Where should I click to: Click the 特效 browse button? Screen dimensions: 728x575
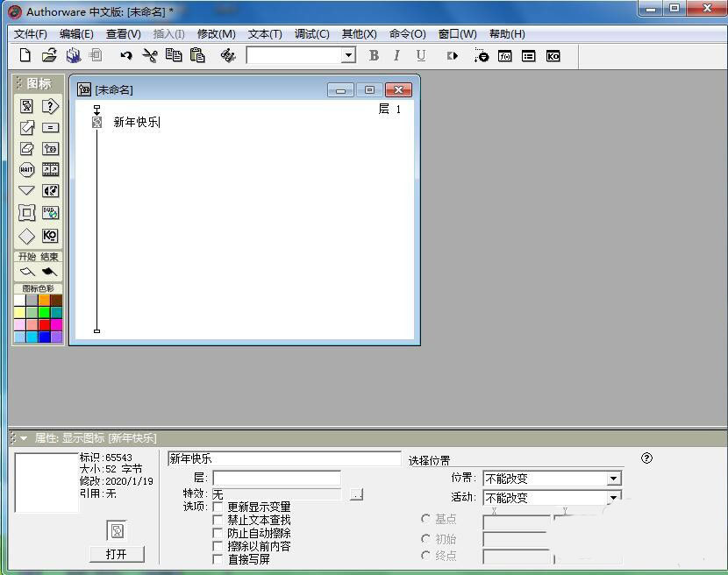coord(356,493)
